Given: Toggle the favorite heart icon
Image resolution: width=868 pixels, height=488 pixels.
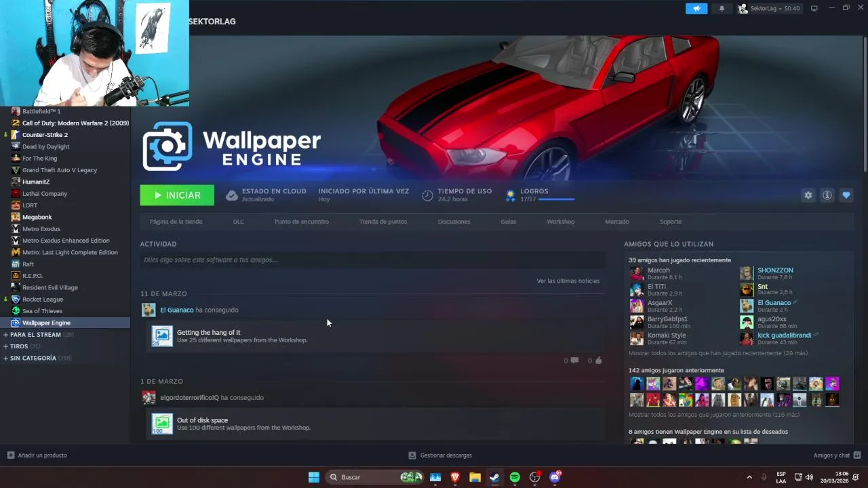Looking at the screenshot, I should [x=846, y=195].
